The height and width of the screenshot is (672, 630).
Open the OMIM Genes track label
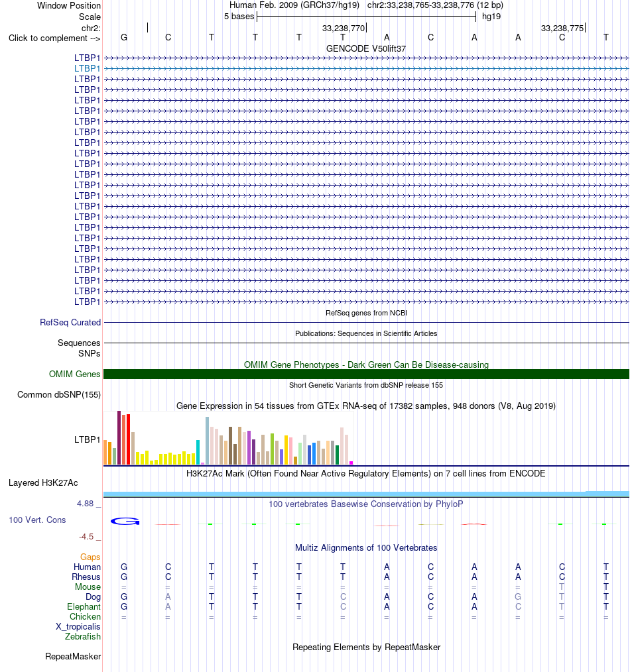75,374
